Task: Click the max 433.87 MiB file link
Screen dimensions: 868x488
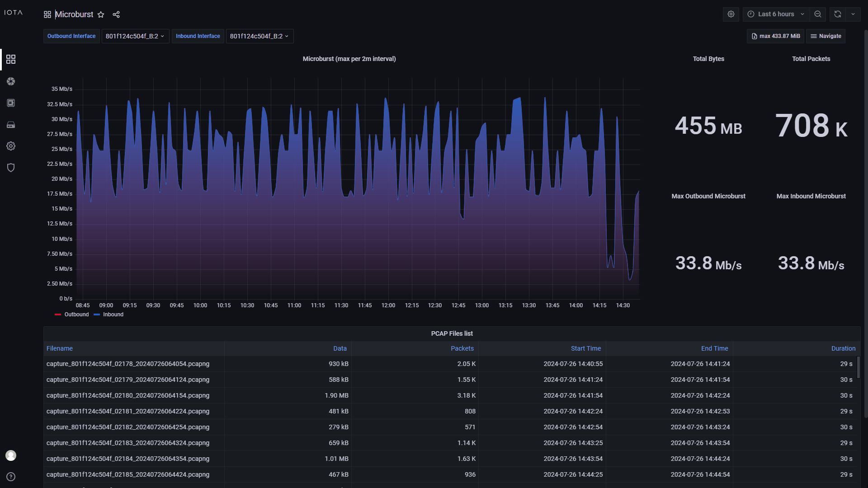Action: click(775, 36)
